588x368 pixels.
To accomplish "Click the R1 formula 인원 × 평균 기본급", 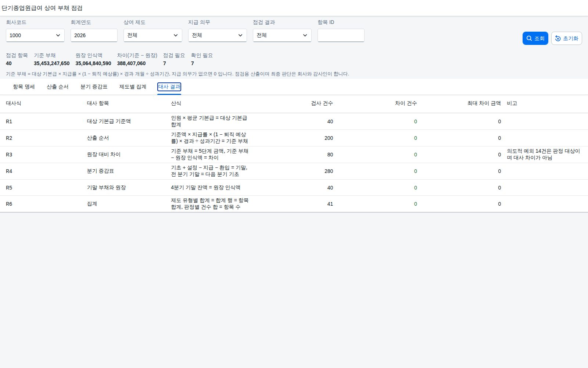I will pos(209,121).
